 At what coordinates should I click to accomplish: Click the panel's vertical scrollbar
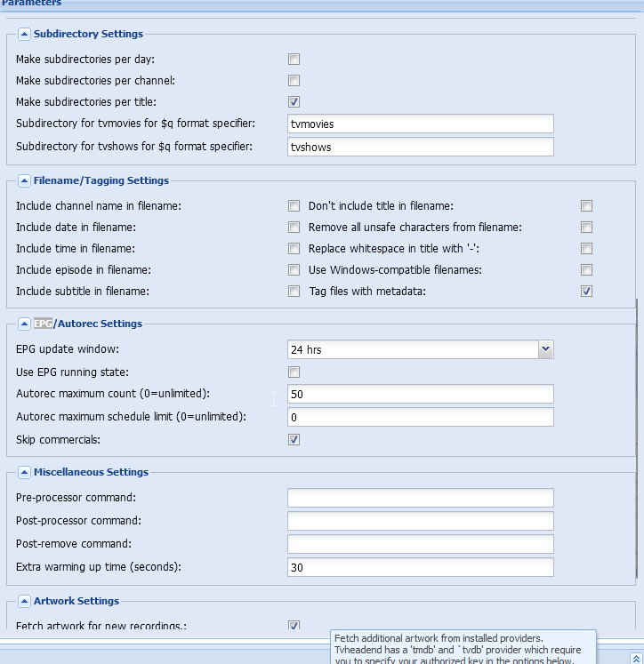[636, 438]
